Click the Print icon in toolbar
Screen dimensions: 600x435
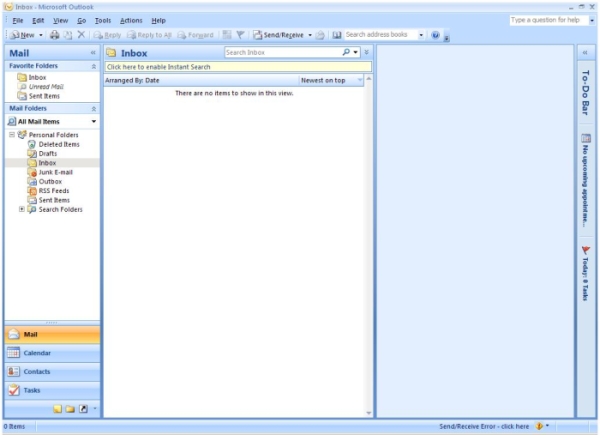click(55, 35)
